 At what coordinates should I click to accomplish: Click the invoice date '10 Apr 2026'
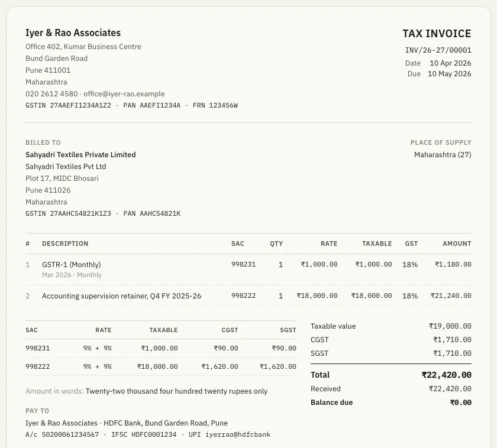(450, 63)
